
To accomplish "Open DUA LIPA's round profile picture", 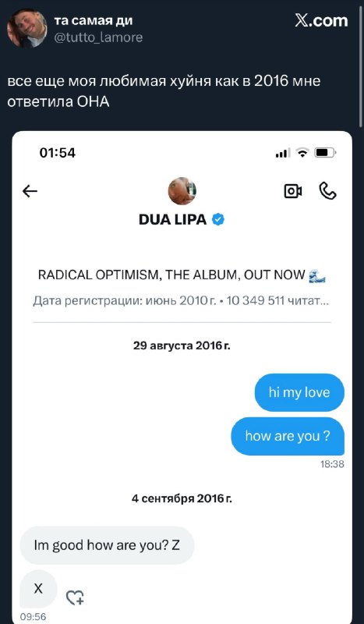I will point(182,191).
